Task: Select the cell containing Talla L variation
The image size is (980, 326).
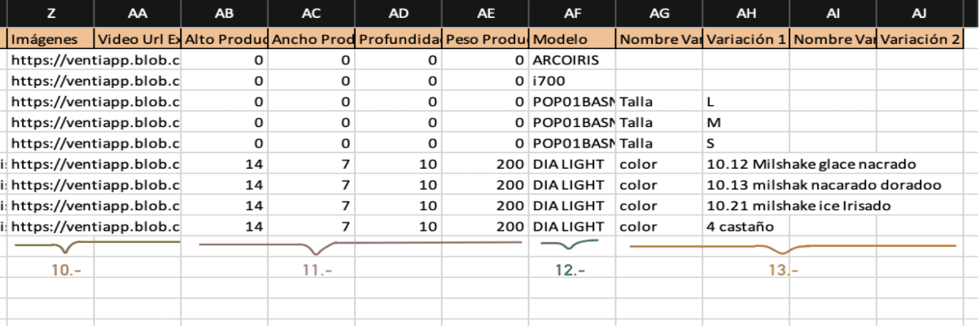Action: coord(746,102)
